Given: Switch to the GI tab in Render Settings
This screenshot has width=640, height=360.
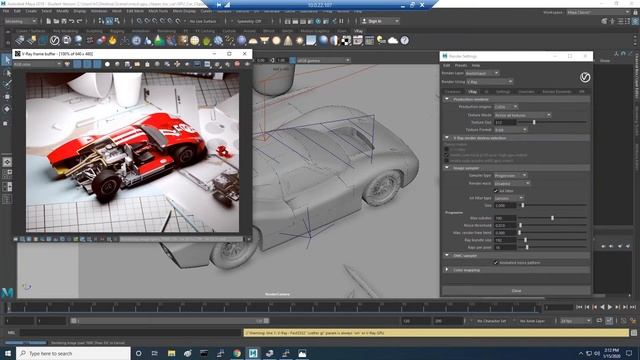Looking at the screenshot, I should 486,92.
